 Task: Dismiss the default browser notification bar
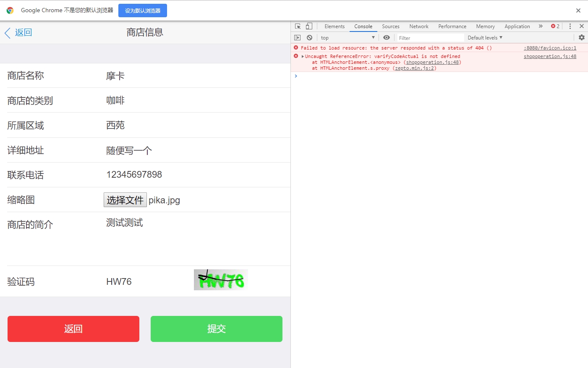click(x=578, y=11)
